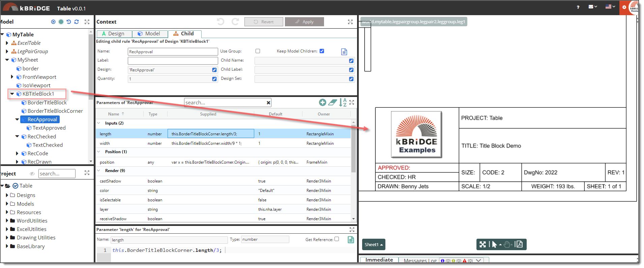Viewport: 644px width, 268px height.
Task: Sort parameters alphabetically with A-Z icon
Action: coord(343,102)
